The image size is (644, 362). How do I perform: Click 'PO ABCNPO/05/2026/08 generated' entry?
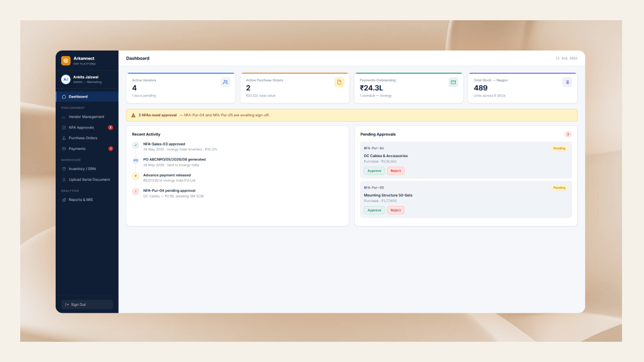[174, 159]
